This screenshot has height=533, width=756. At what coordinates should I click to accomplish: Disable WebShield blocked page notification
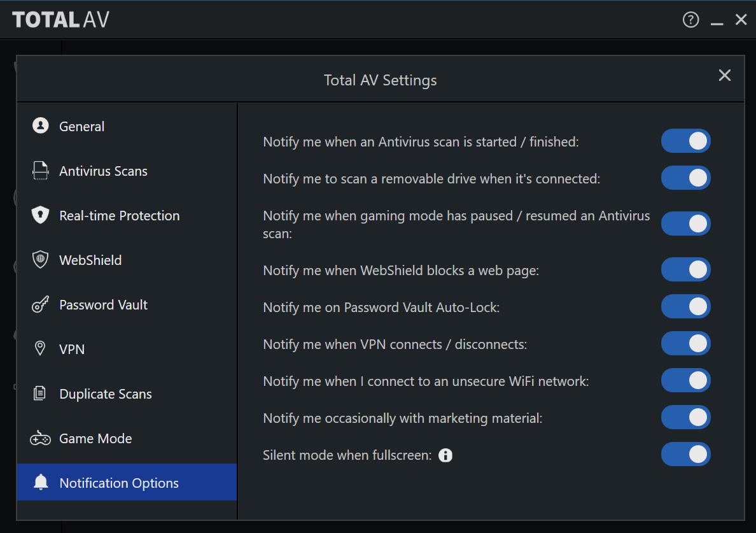click(x=685, y=269)
